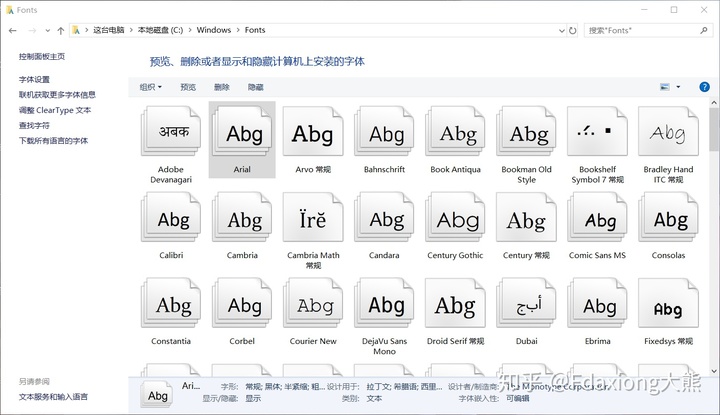This screenshot has height=415, width=720.
Task: Open the 组织 organize dropdown menu
Action: tap(151, 87)
